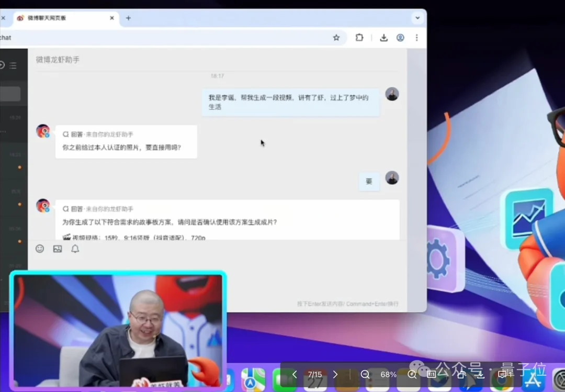Click the notification bell icon above the input
The height and width of the screenshot is (392, 565).
pos(75,249)
